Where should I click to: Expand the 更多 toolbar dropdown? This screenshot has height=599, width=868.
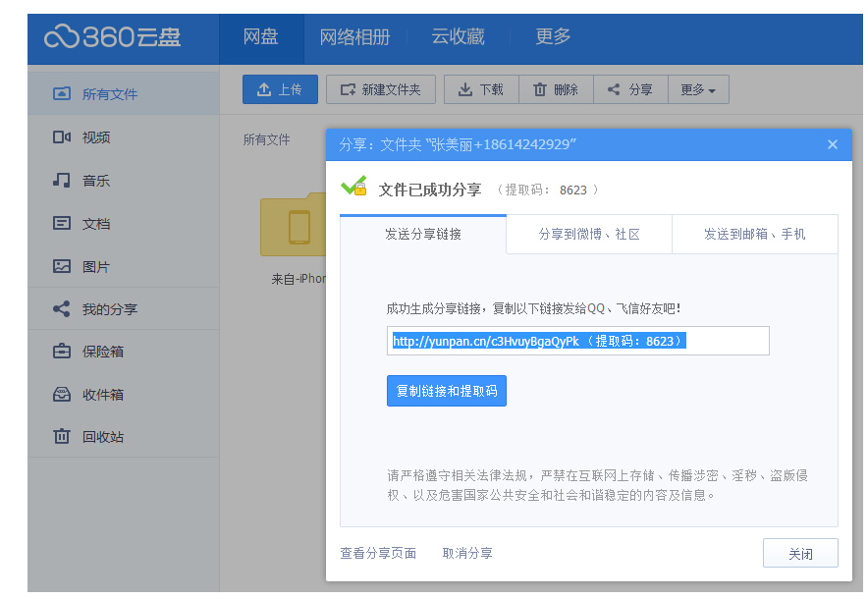[x=697, y=89]
